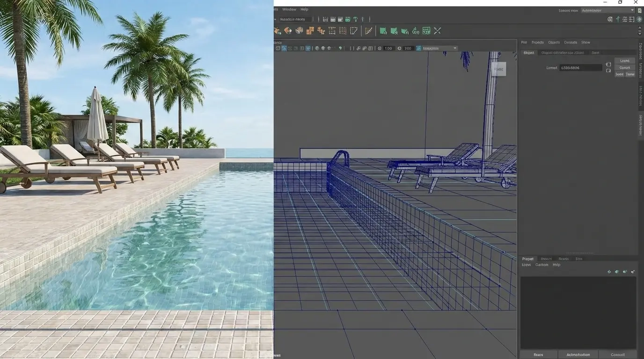Click the orange stacked cubes shelf icon
Image resolution: width=644 pixels, height=359 pixels.
click(x=310, y=31)
